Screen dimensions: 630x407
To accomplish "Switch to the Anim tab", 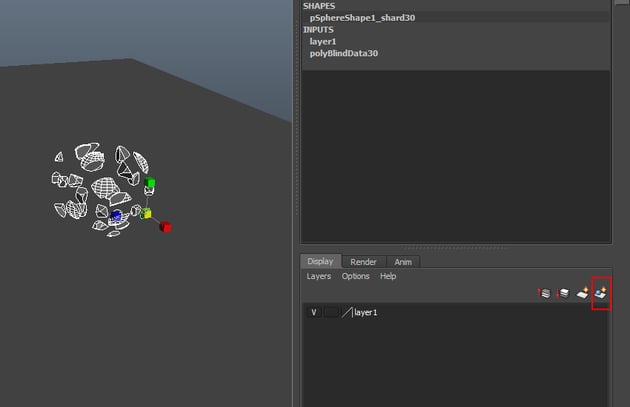I will coord(403,262).
